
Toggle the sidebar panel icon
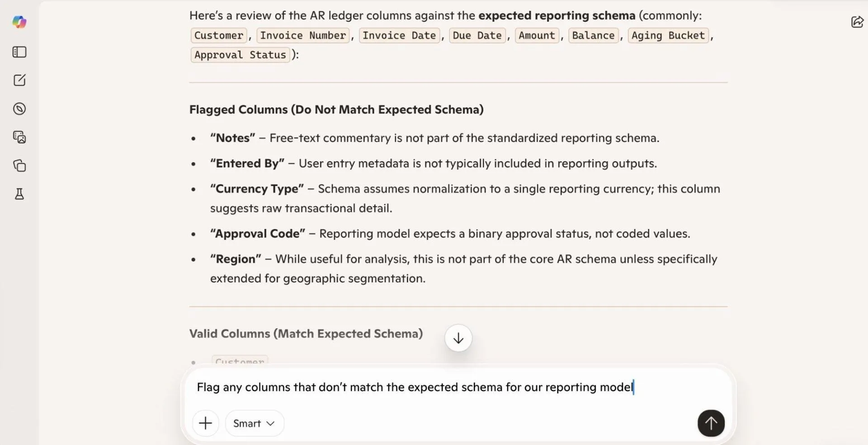19,52
